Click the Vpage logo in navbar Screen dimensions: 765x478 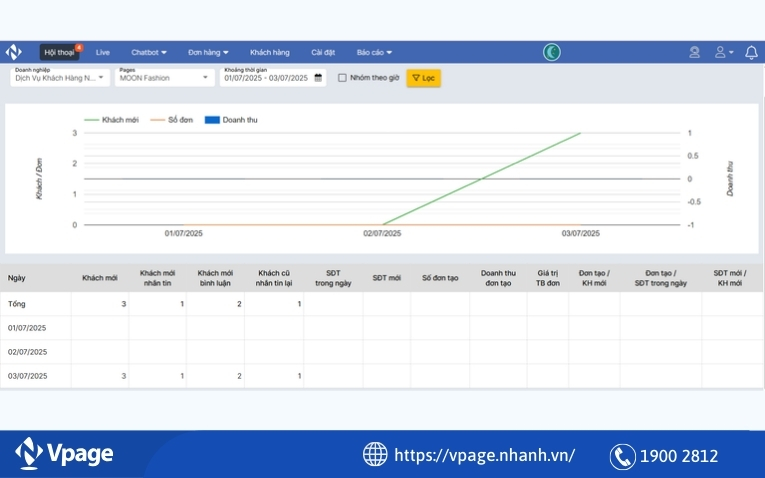(x=13, y=52)
